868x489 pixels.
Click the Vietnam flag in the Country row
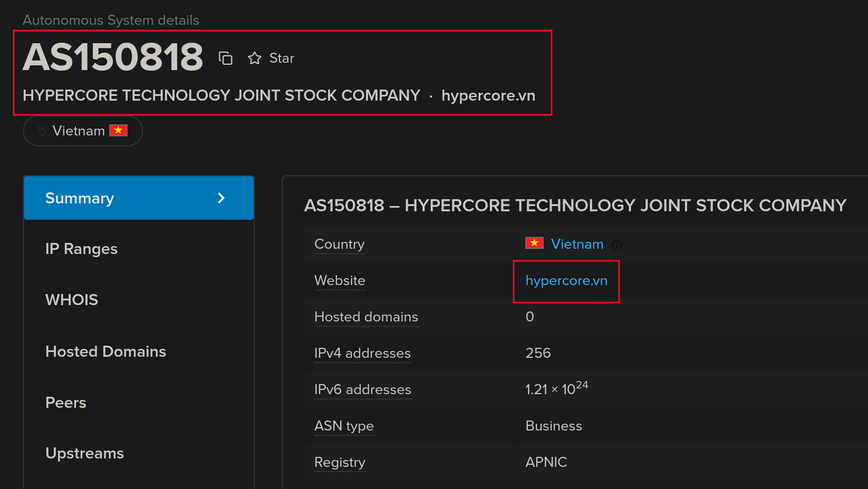534,243
